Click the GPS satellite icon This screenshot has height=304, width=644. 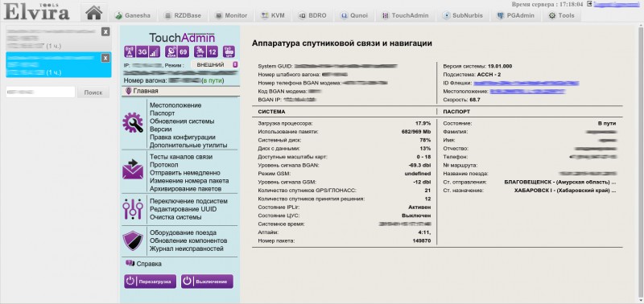tap(200, 51)
